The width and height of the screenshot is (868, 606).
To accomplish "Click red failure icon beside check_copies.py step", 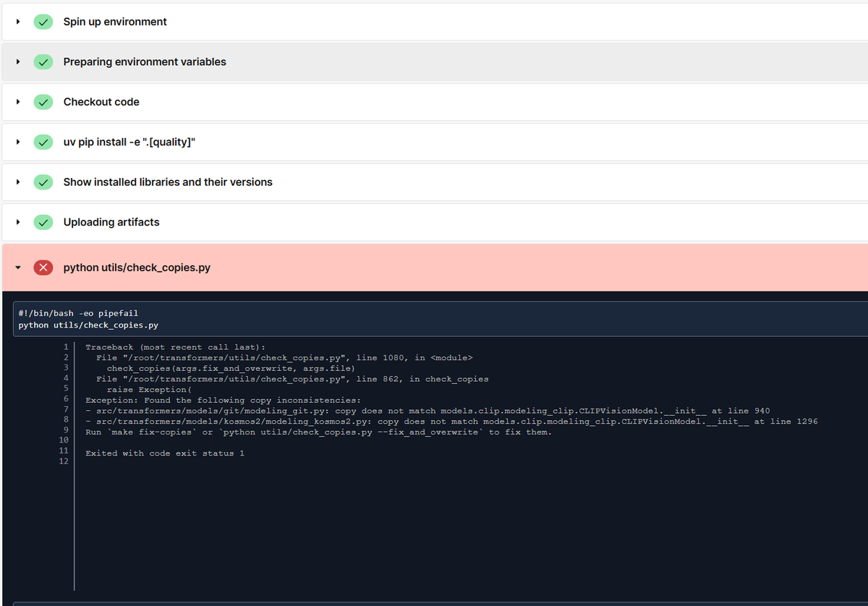I will point(43,268).
